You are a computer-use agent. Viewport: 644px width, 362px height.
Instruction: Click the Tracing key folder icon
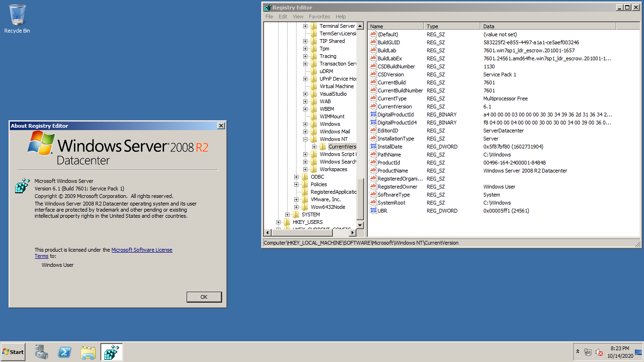314,56
